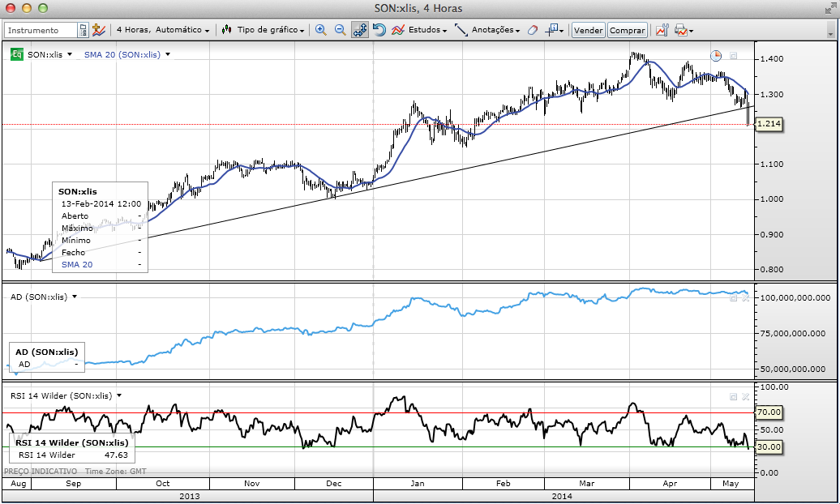Open the Estudos menu
Image resolution: width=840 pixels, height=504 pixels.
pyautogui.click(x=419, y=30)
